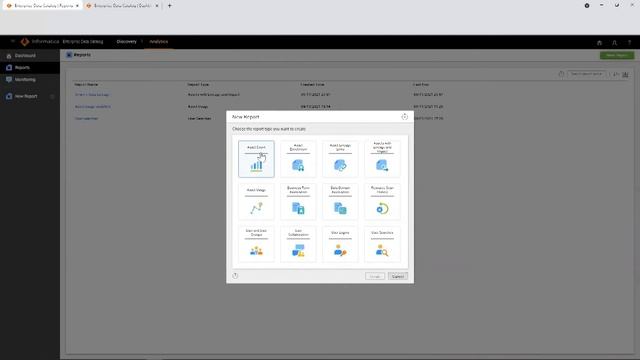The width and height of the screenshot is (640, 360).
Task: Select the User Collaboration report tile
Action: 298,244
